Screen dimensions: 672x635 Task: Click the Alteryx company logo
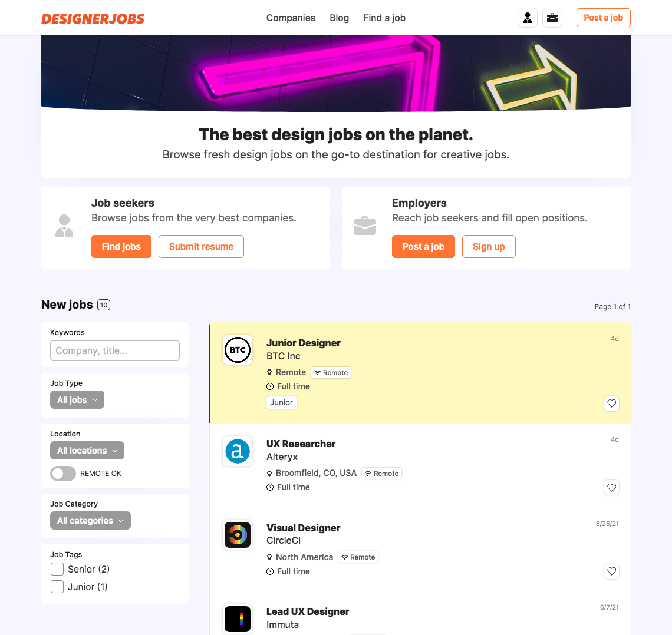[238, 451]
